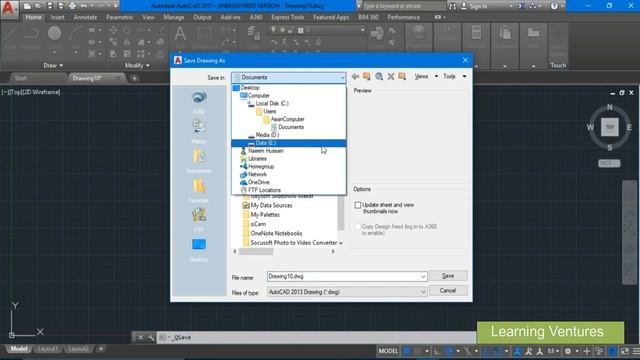Go back using the dialog's Back arrow

click(356, 76)
